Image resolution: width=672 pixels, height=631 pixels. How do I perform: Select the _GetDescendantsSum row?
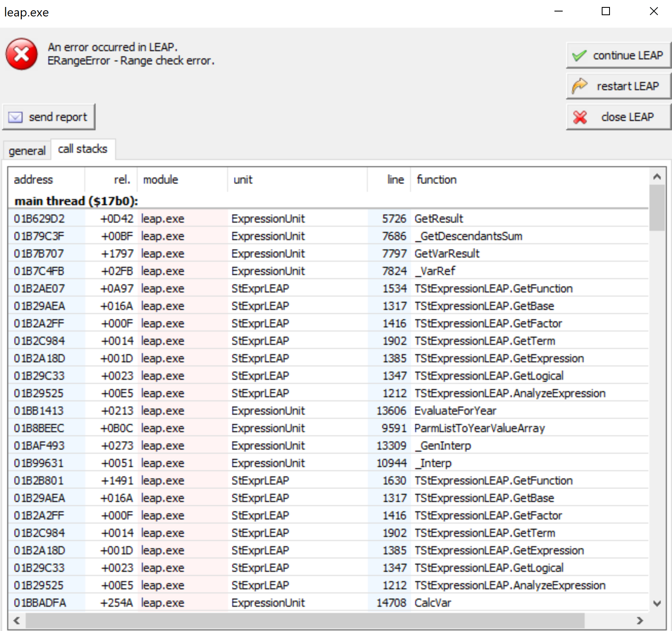point(328,236)
